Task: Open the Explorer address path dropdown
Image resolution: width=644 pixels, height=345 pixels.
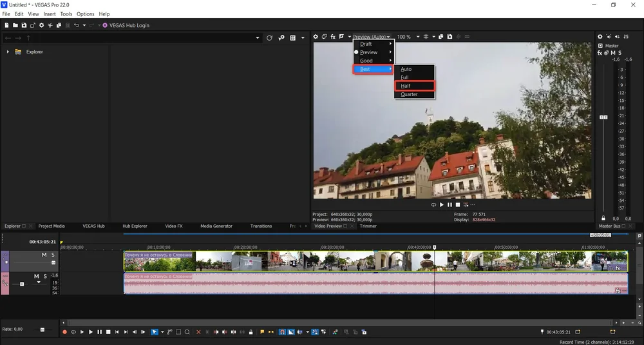Action: 258,38
